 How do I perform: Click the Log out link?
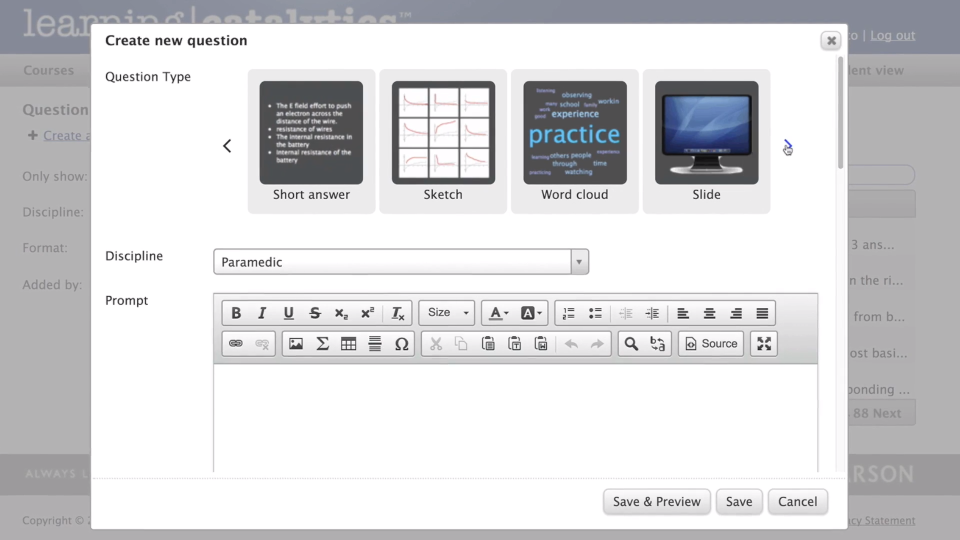[893, 36]
